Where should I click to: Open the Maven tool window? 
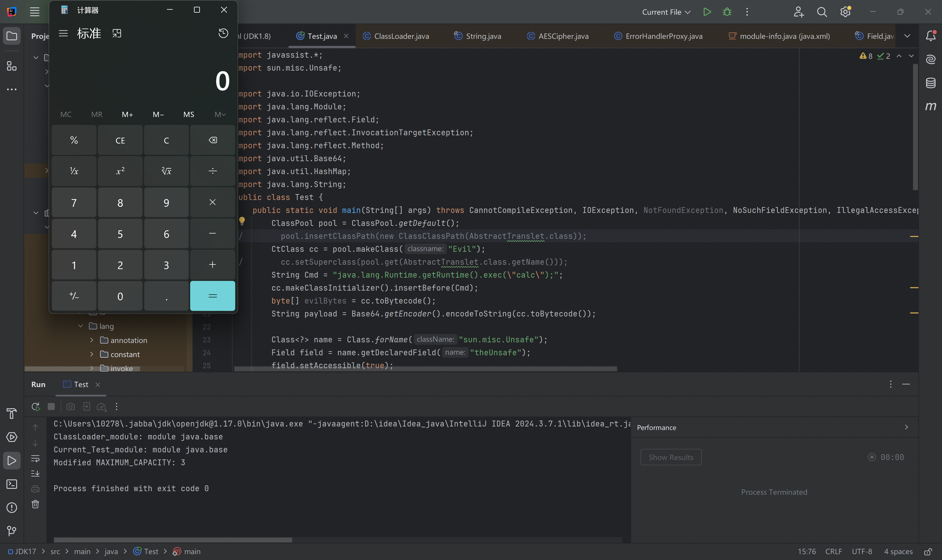[931, 106]
